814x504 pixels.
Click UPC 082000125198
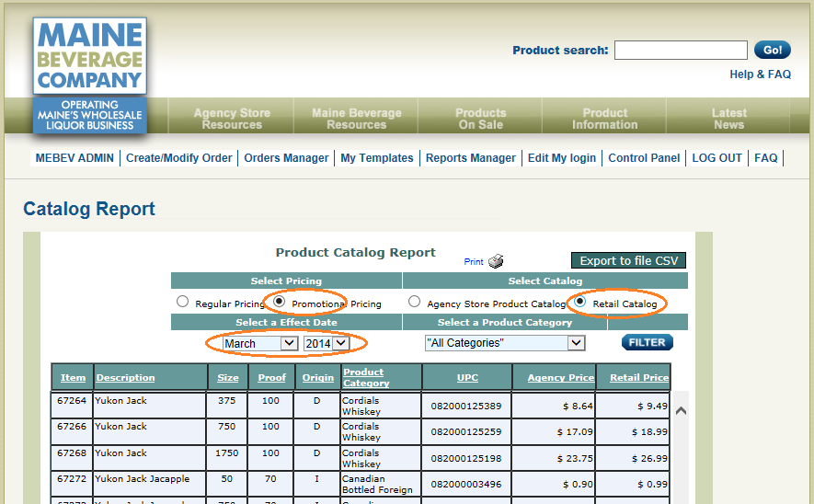[x=466, y=458]
